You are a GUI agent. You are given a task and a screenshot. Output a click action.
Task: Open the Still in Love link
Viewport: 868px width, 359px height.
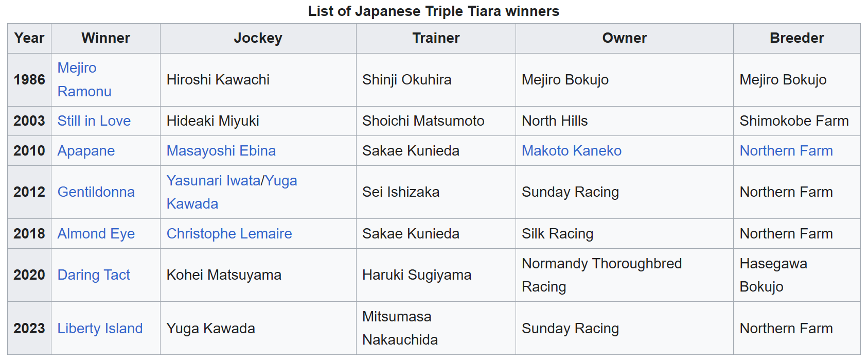click(94, 121)
